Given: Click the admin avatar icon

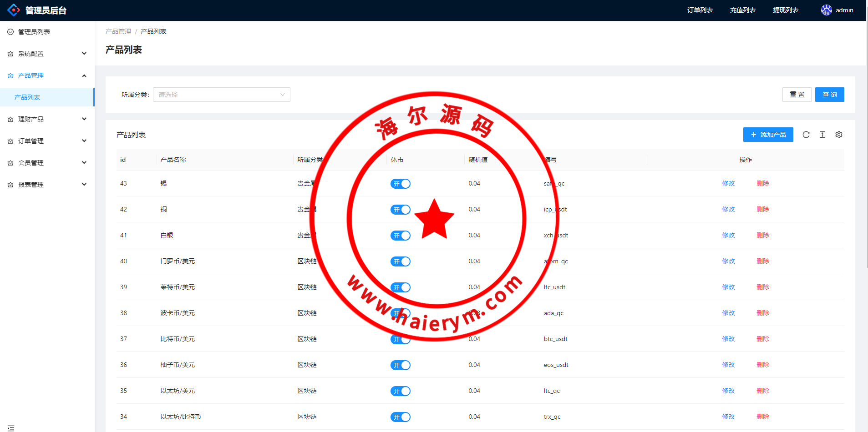Looking at the screenshot, I should click(826, 10).
